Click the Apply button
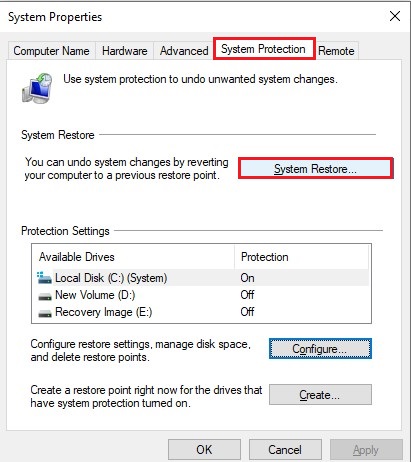The width and height of the screenshot is (411, 462). click(366, 450)
